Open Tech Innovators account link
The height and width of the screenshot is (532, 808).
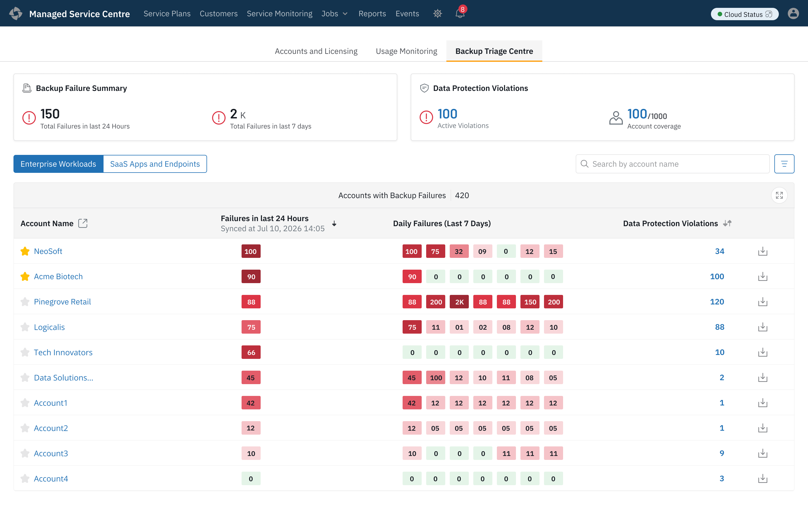63,352
